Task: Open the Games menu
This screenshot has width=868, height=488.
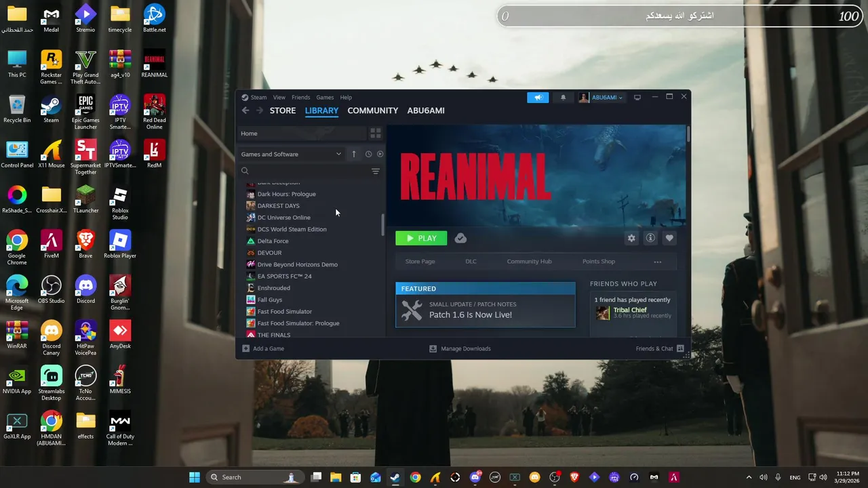Action: coord(325,98)
